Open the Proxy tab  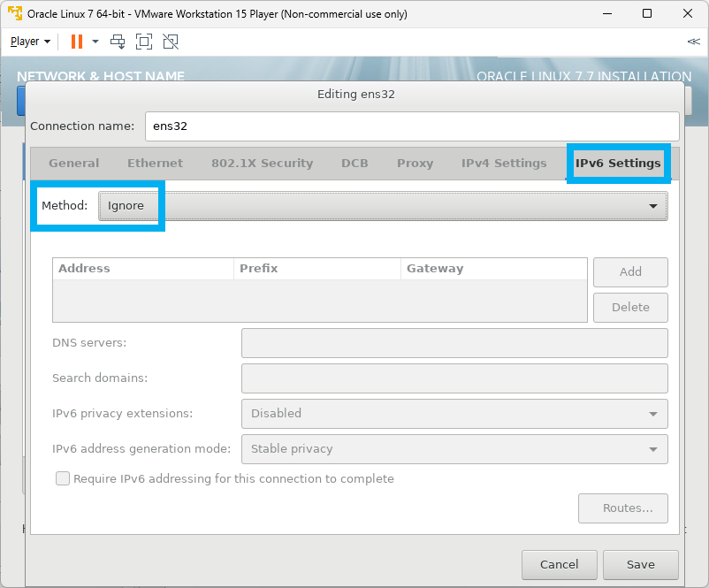click(415, 164)
